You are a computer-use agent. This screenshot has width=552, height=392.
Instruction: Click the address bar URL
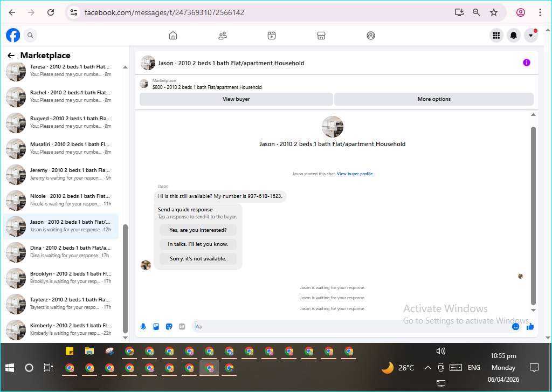[x=164, y=12]
